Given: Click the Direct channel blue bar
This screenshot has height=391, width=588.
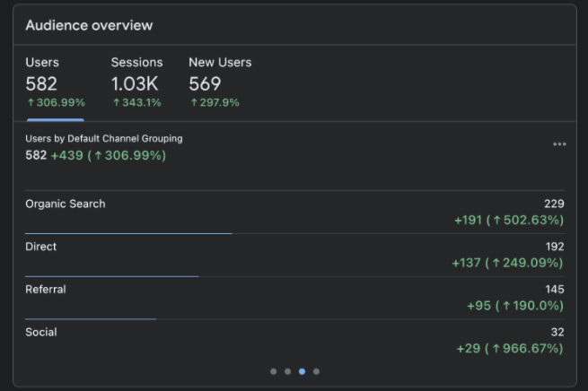Looking at the screenshot, I should tap(111, 276).
